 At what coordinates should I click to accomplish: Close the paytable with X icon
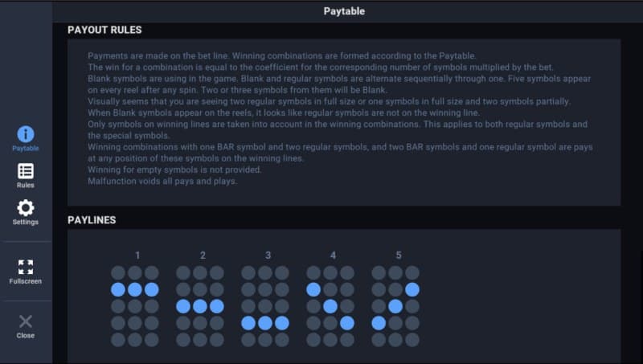(x=26, y=321)
